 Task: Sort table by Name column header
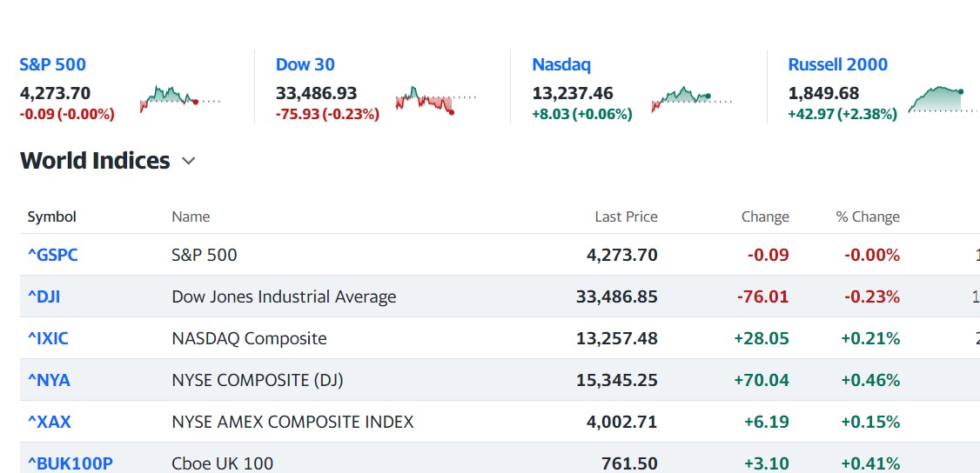pos(191,217)
